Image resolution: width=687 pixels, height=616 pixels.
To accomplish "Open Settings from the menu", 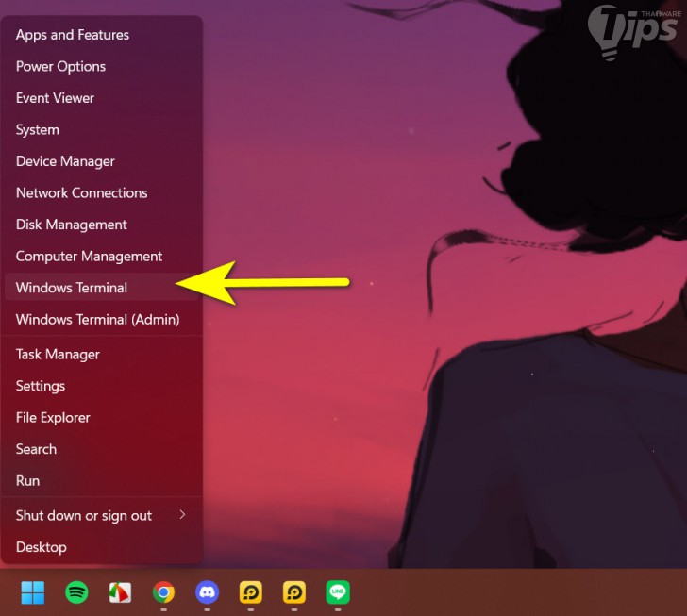I will coord(102,386).
